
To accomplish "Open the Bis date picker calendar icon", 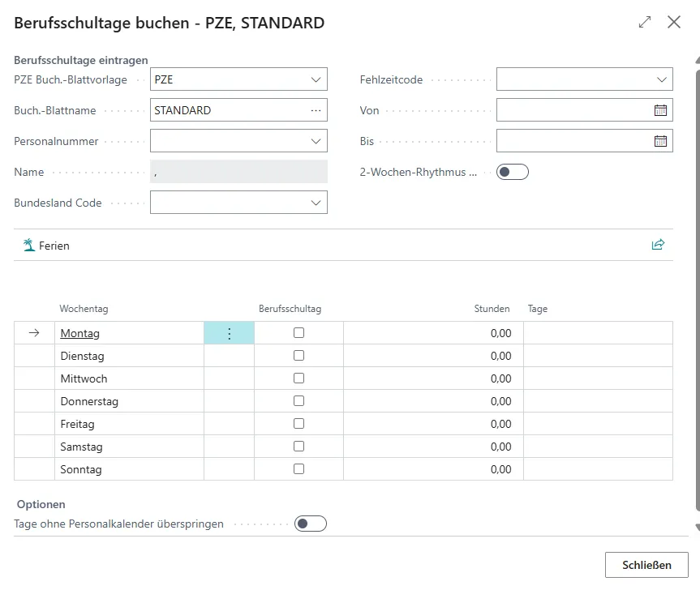I will point(661,140).
